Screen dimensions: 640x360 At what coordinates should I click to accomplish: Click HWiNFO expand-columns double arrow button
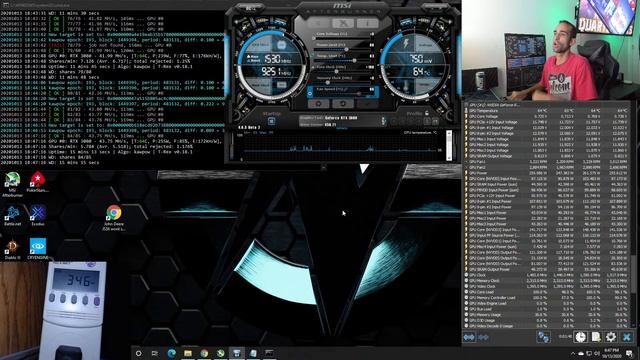coord(469,337)
